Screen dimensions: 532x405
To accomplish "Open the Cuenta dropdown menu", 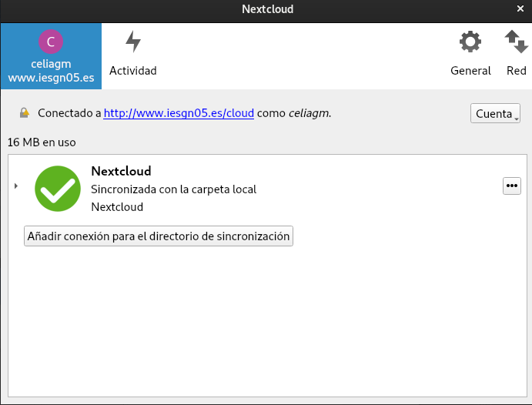I will coord(495,113).
